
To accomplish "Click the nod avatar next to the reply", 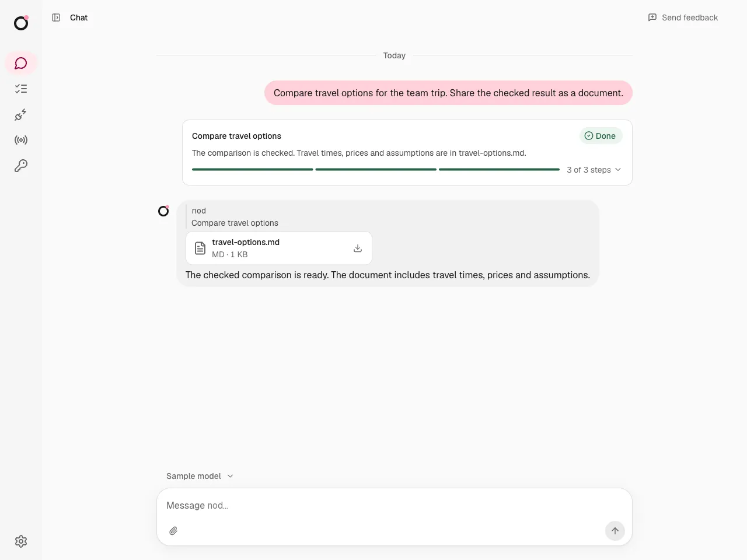I will (163, 211).
